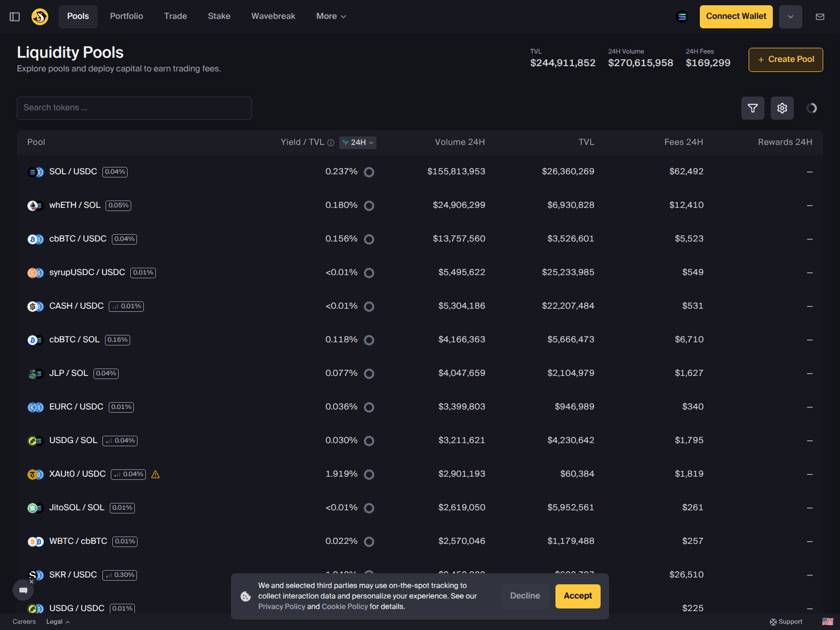Click the US flag language icon

pyautogui.click(x=827, y=622)
